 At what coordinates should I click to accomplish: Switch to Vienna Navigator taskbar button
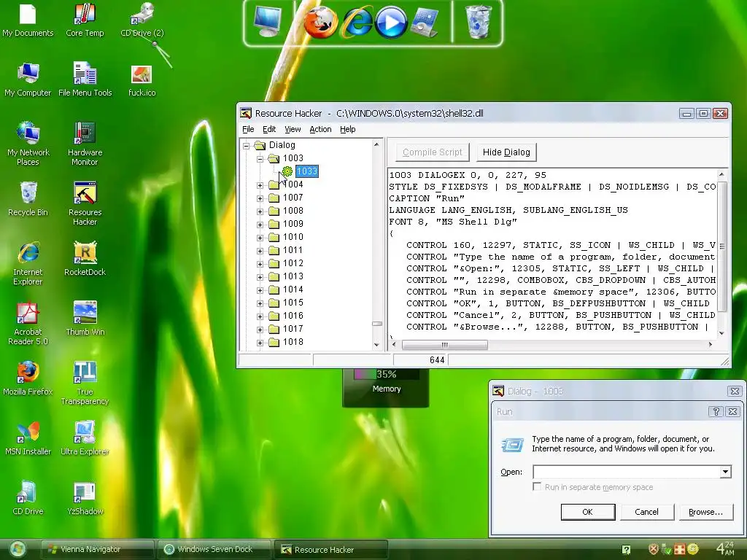pyautogui.click(x=97, y=549)
